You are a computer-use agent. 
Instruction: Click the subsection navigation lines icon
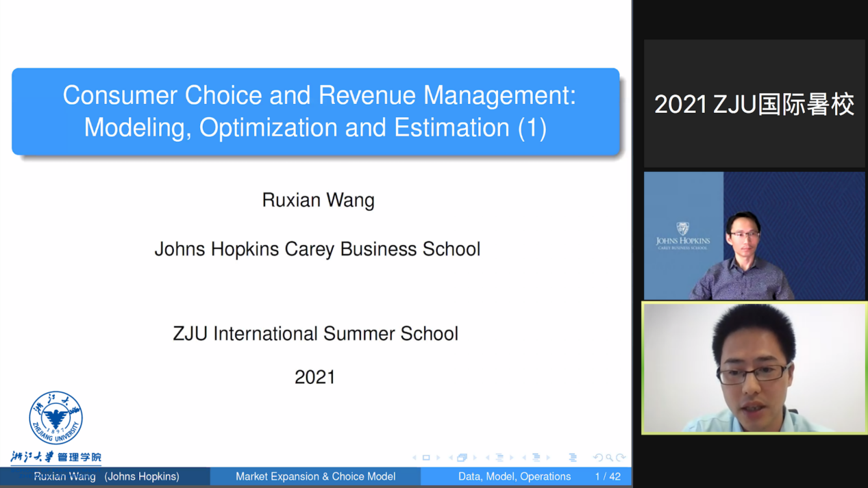coord(499,458)
